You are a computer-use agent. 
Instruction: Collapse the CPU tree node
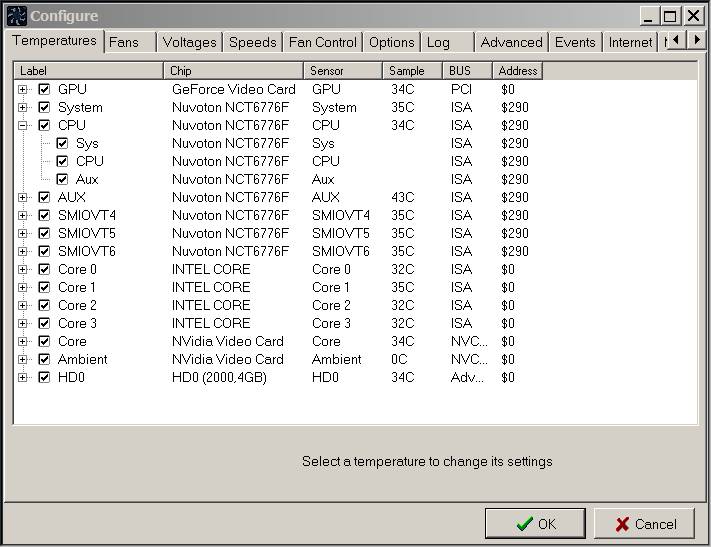tap(23, 126)
